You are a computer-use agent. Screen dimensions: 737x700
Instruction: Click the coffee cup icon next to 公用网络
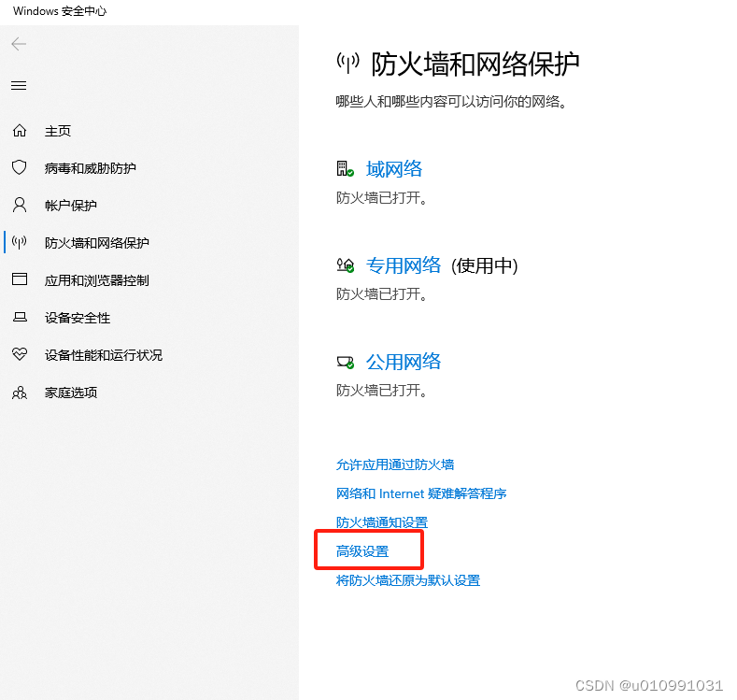(345, 362)
